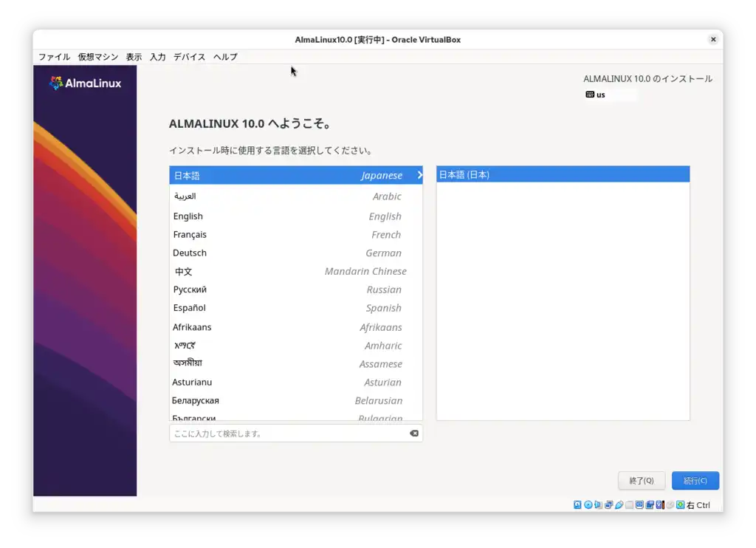Viewport: 756px width, 548px height.
Task: Click the hard disk activity icon in status bar
Action: pos(577,504)
